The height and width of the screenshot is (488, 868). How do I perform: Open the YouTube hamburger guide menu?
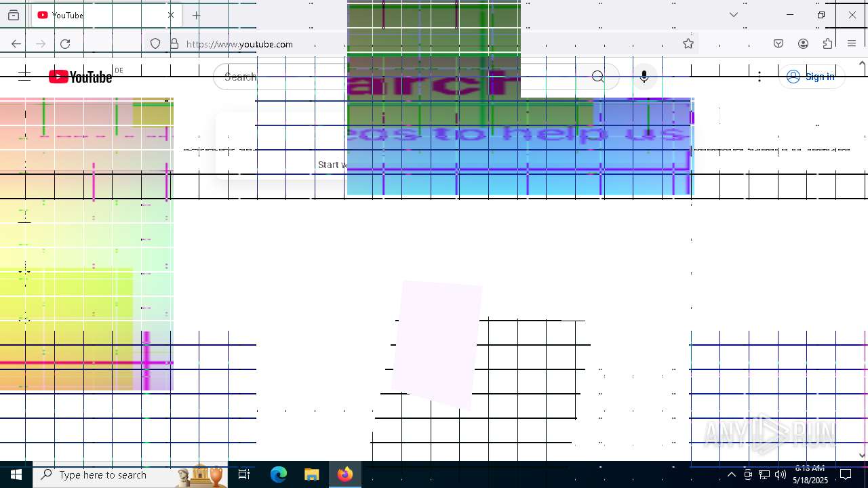tap(24, 77)
